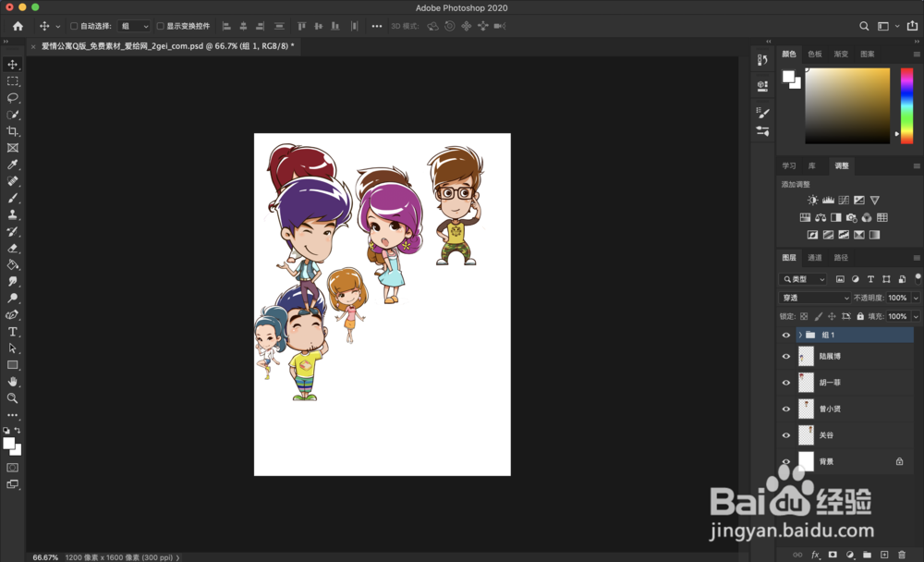Add a Curves adjustment
Viewport: 924px width, 562px height.
tap(844, 200)
